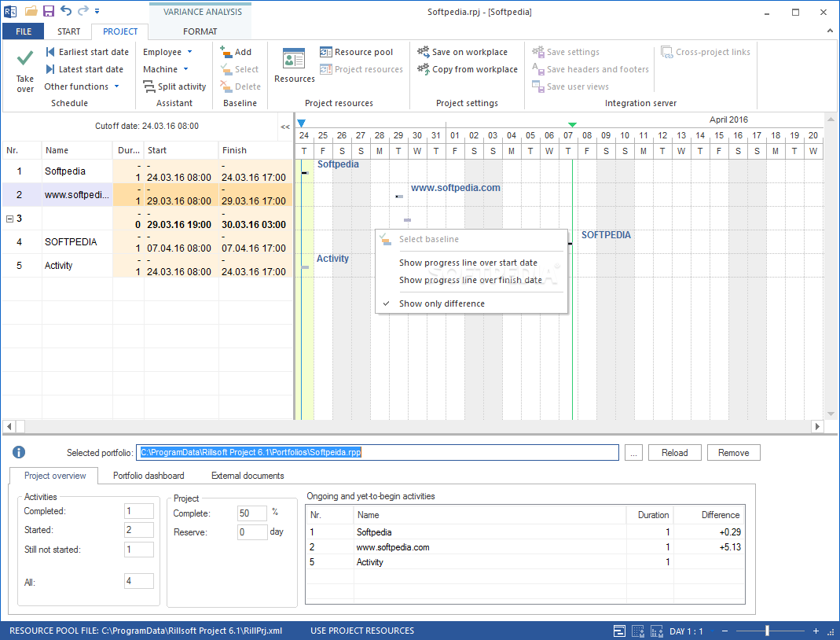The height and width of the screenshot is (640, 840).
Task: Click the Resource pool icon
Action: click(326, 52)
